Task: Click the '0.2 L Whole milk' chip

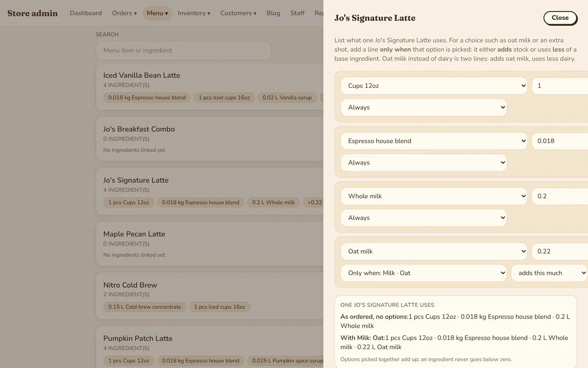Action: [274, 202]
